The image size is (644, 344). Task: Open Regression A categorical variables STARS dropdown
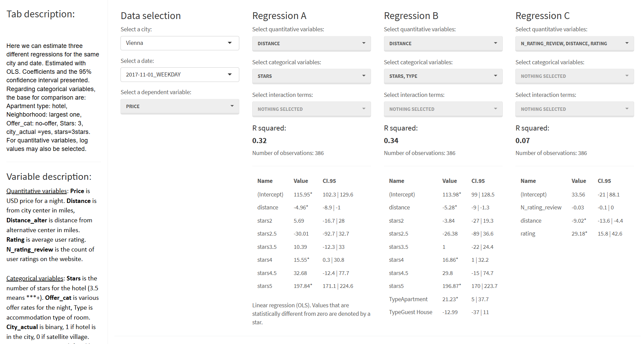point(311,76)
